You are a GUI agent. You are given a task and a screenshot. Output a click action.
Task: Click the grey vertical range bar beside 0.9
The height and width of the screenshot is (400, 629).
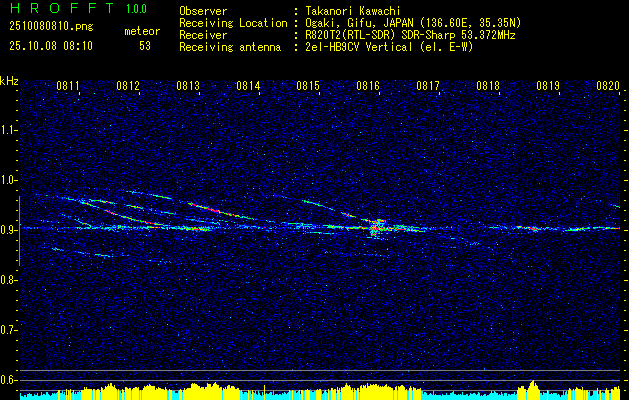point(19,231)
